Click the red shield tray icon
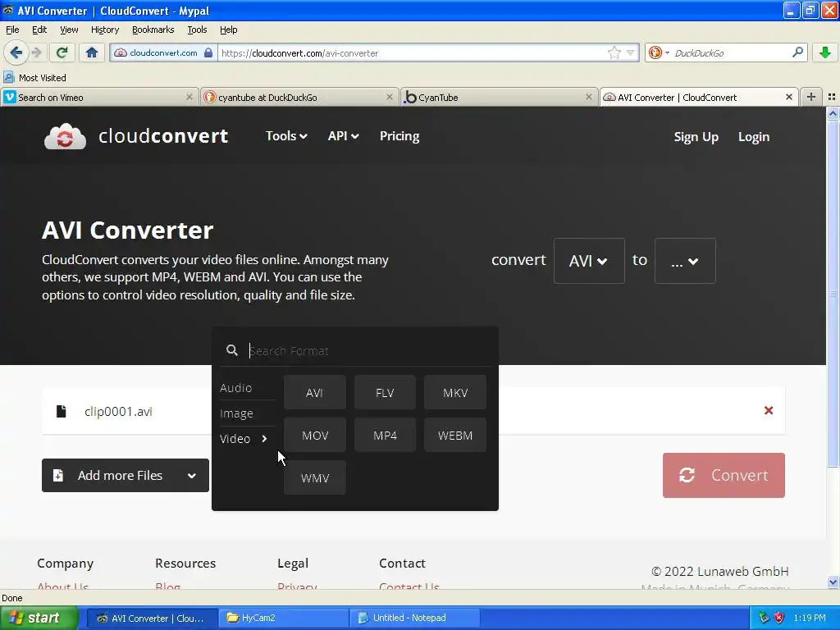The height and width of the screenshot is (630, 840). (x=778, y=618)
